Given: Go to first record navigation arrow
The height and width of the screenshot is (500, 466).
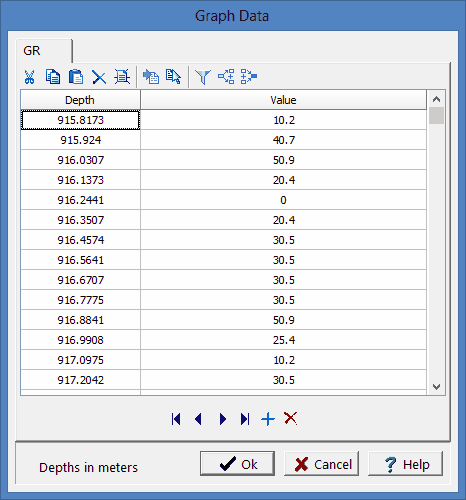Looking at the screenshot, I should pyautogui.click(x=176, y=419).
